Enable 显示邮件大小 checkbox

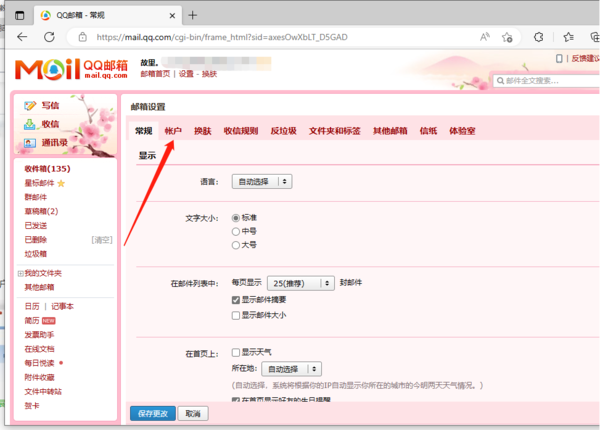point(236,315)
